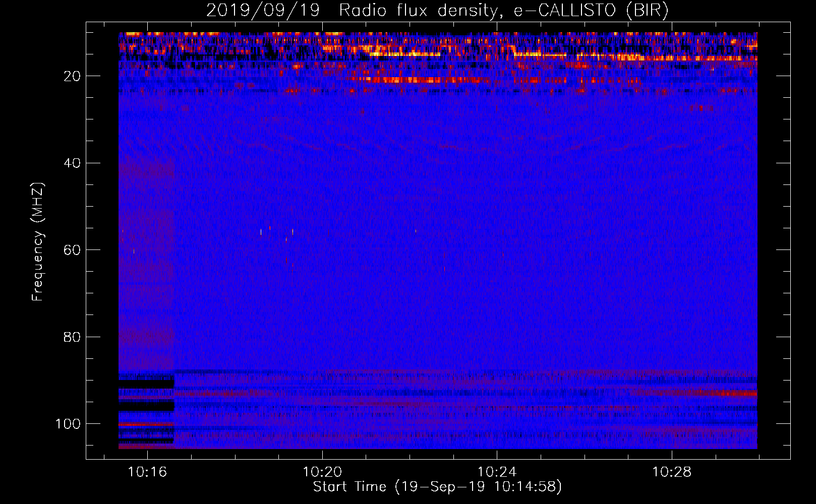Click the 'Frequency (MHZ)' axis label

click(38, 242)
